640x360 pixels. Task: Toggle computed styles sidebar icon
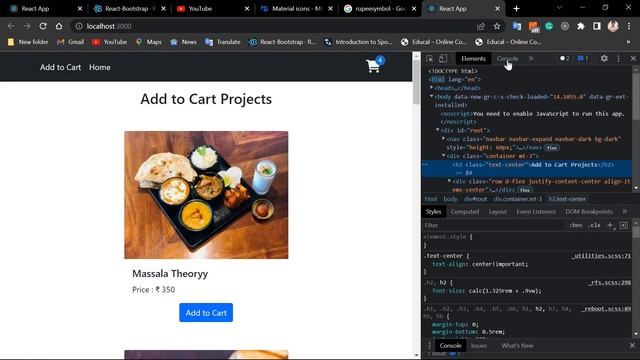pyautogui.click(x=624, y=225)
